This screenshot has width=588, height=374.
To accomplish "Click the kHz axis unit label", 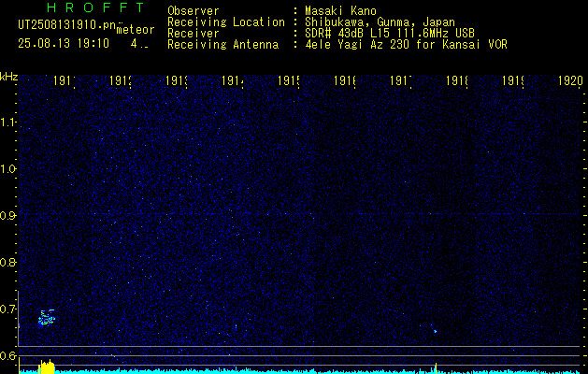I will 9,77.
